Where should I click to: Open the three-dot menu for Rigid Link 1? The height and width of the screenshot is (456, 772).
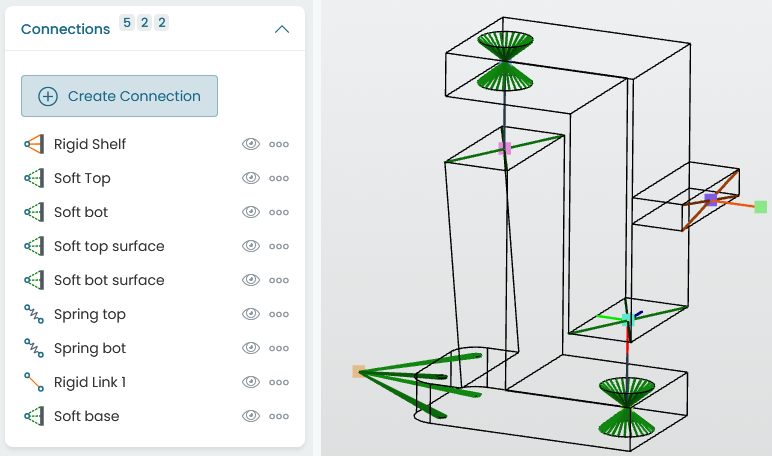click(279, 382)
